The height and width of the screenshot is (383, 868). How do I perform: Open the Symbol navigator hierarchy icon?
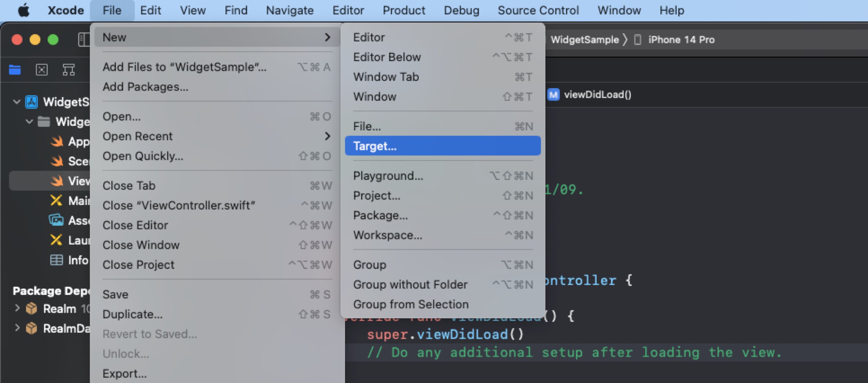pyautogui.click(x=68, y=70)
